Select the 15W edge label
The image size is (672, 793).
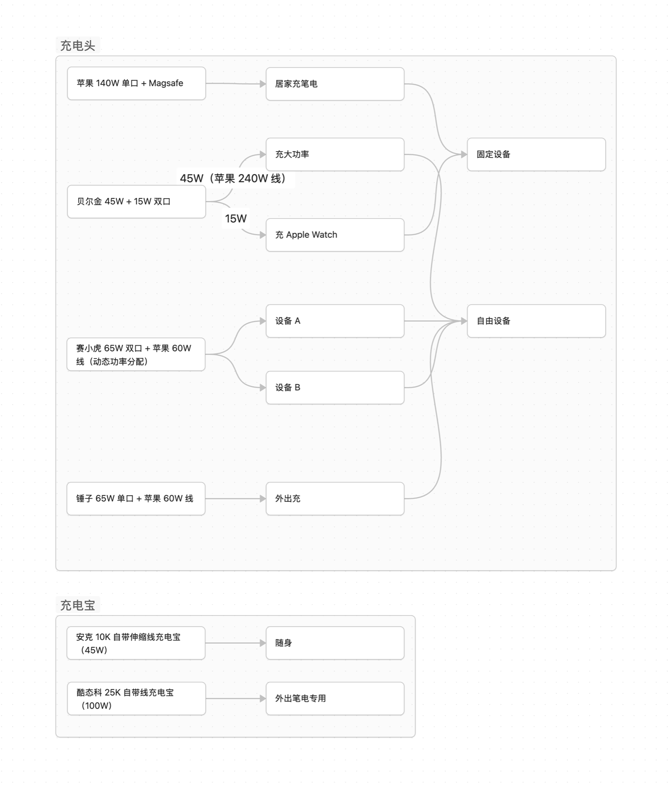coord(236,219)
